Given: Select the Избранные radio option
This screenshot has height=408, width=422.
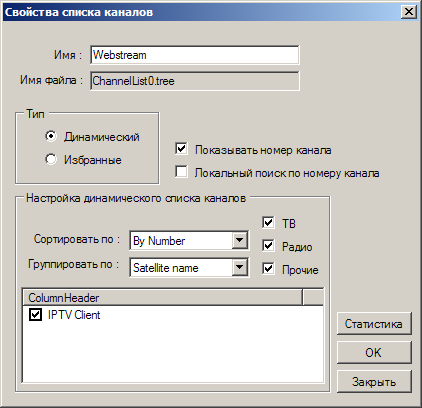Looking at the screenshot, I should [51, 159].
